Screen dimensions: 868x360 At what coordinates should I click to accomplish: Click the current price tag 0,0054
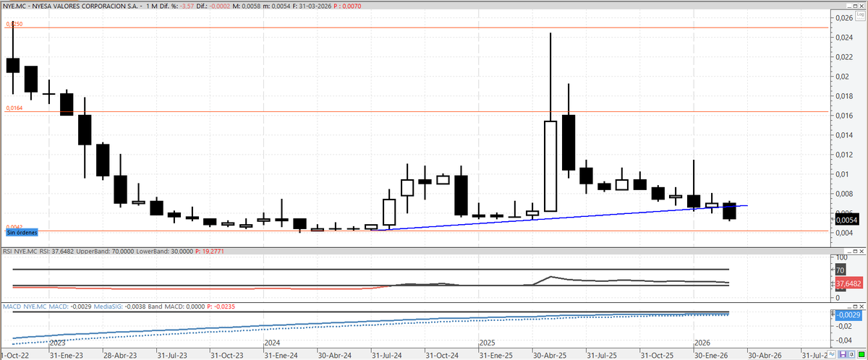point(846,219)
